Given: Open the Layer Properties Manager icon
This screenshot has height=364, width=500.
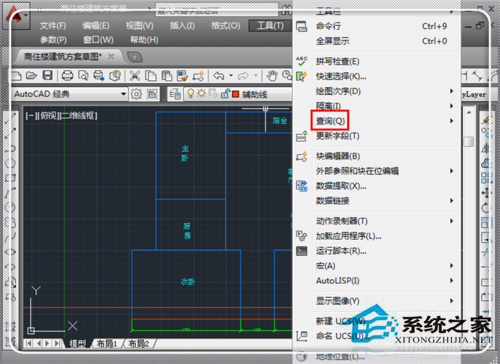Looking at the screenshot, I should (x=175, y=94).
